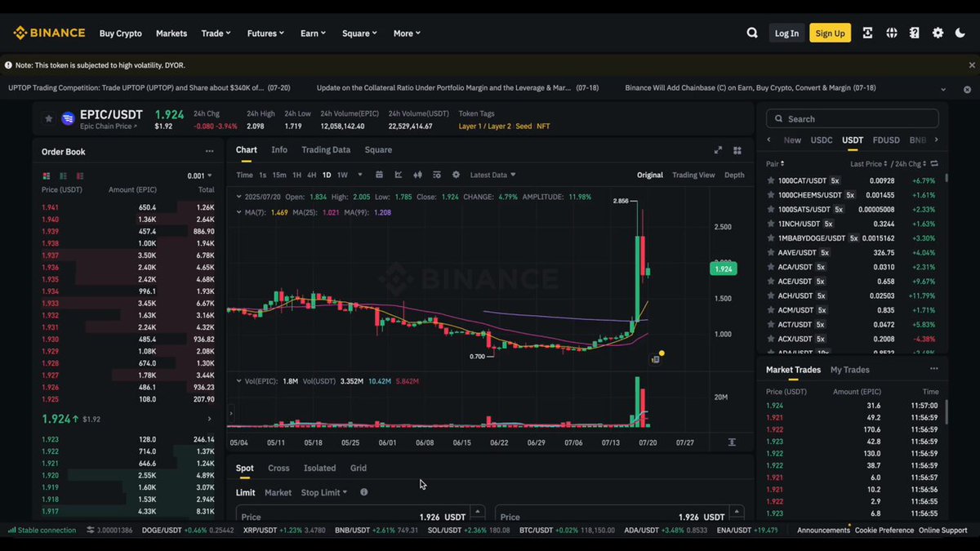Click Stable connection status indicator
The width and height of the screenshot is (980, 551).
coord(42,530)
